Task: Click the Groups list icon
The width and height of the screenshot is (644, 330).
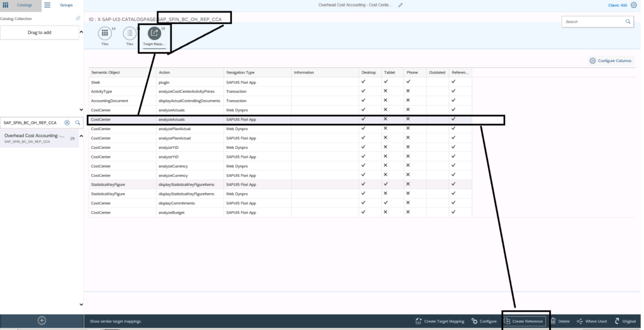Action: coord(47,5)
